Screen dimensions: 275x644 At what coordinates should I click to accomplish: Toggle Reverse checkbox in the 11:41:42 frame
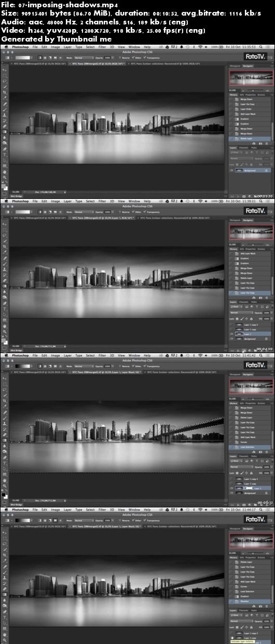[120, 366]
